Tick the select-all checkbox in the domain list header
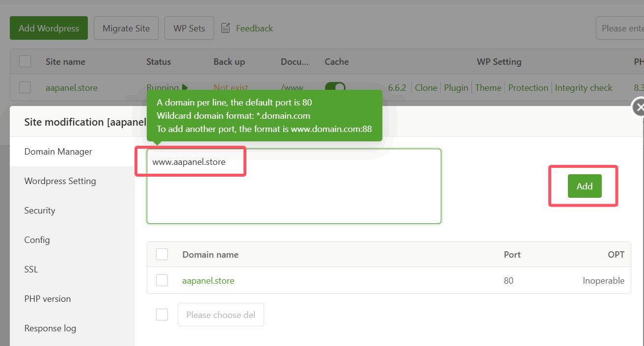This screenshot has width=644, height=346. [x=162, y=254]
